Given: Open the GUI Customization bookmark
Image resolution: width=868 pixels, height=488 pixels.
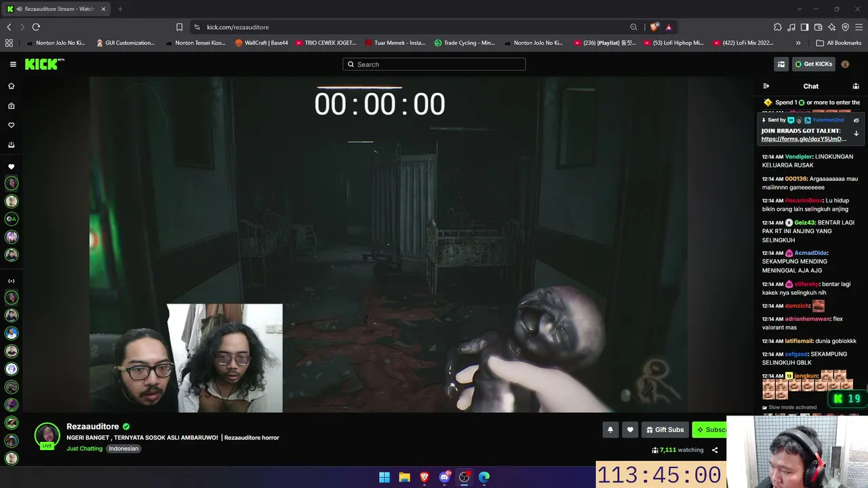Looking at the screenshot, I should click(x=125, y=43).
